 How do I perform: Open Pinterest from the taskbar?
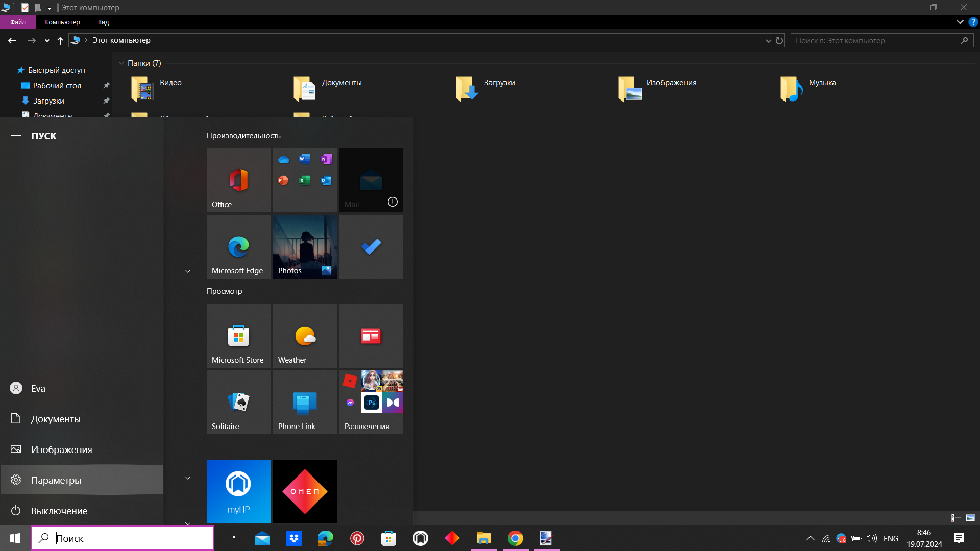click(x=357, y=538)
